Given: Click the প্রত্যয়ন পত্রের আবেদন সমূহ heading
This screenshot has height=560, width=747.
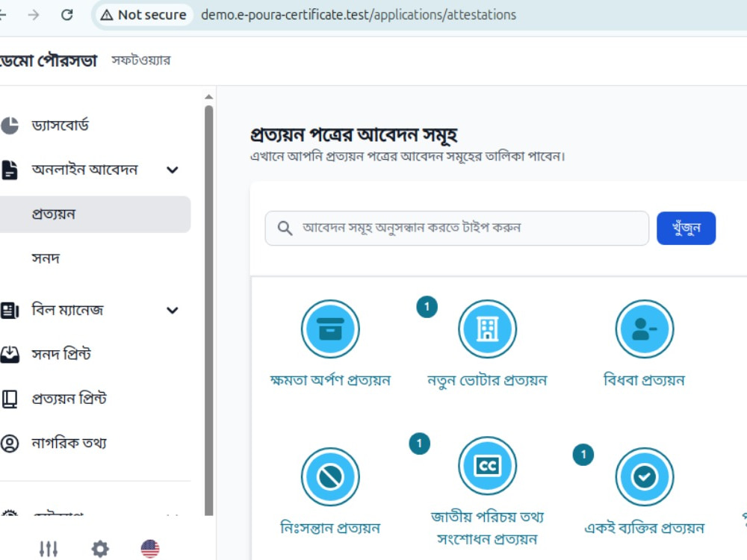Looking at the screenshot, I should (353, 134).
